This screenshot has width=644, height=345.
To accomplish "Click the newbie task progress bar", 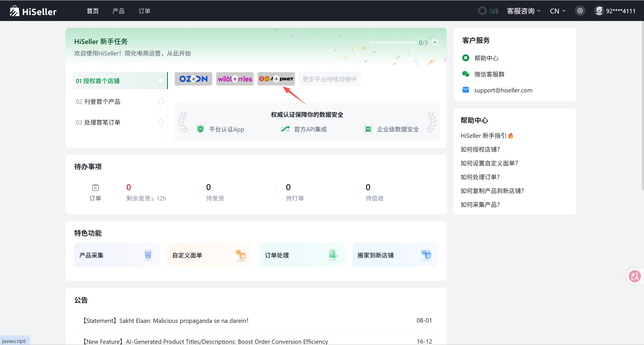I will pyautogui.click(x=392, y=42).
